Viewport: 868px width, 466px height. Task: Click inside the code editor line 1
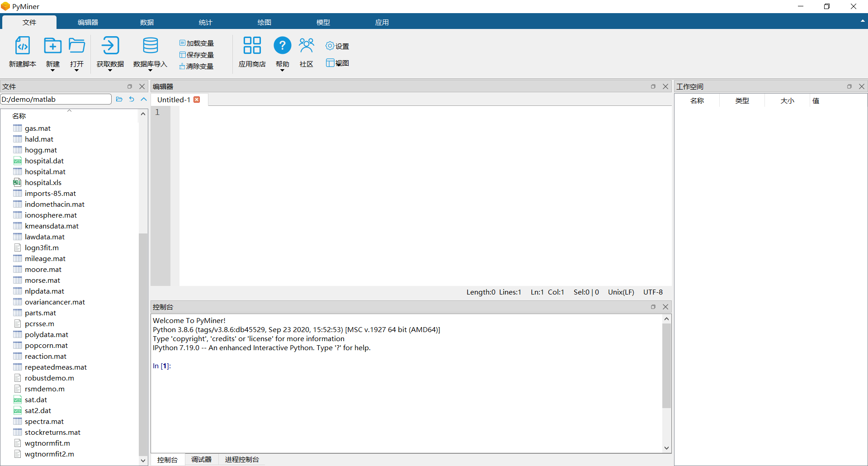point(425,112)
